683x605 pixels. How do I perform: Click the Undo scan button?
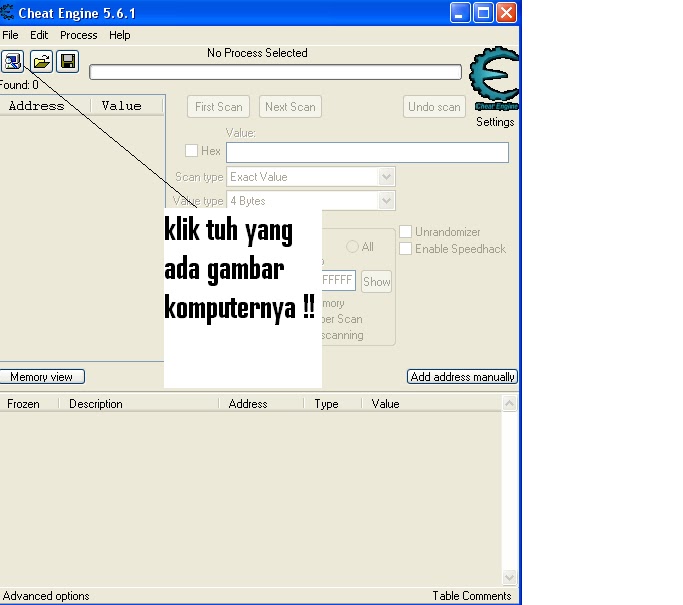point(434,107)
